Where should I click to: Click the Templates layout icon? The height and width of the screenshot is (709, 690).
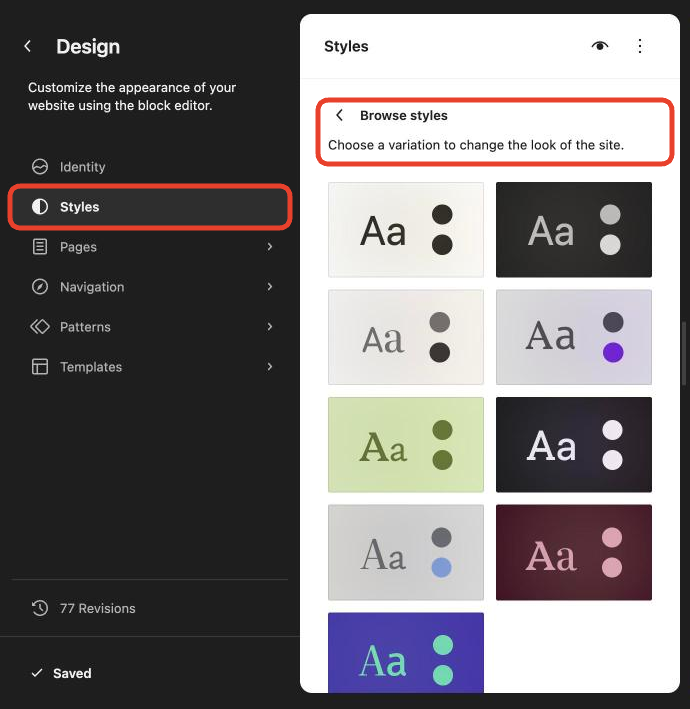pos(40,367)
